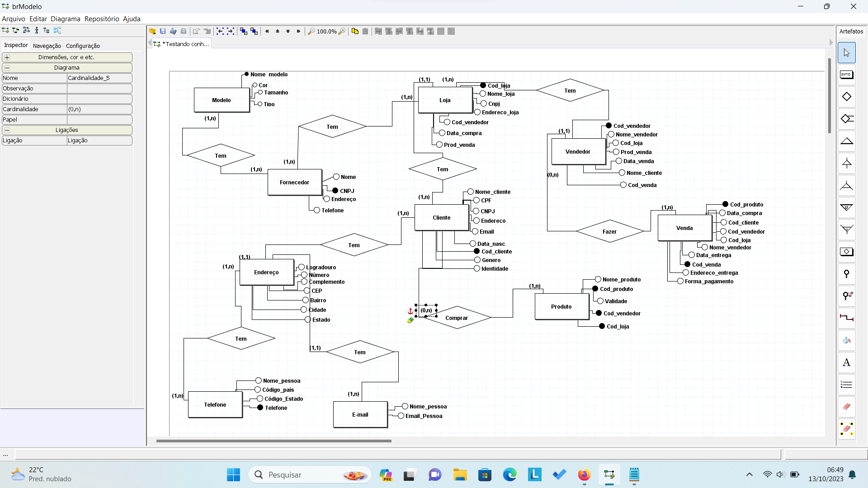The width and height of the screenshot is (868, 488).
Task: Click the Papel value field
Action: [99, 120]
